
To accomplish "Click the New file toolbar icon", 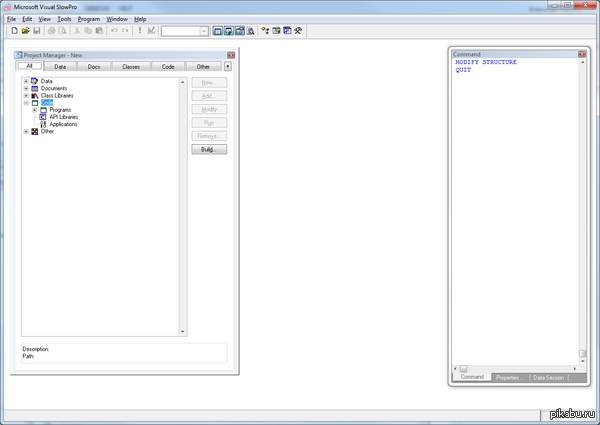I will [x=12, y=31].
